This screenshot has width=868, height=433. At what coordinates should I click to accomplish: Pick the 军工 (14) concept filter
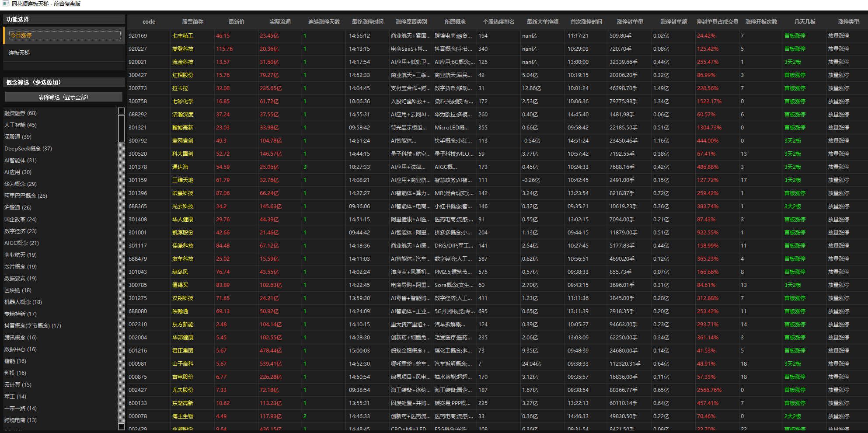(15, 397)
